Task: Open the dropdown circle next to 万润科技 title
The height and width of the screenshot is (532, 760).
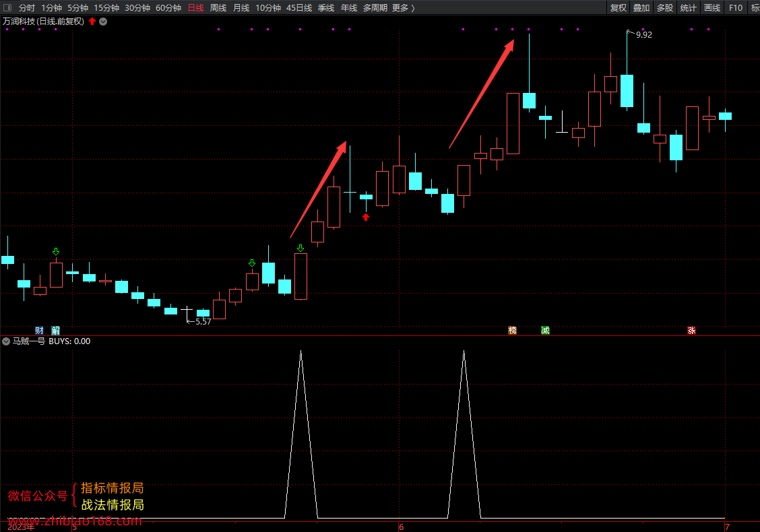Action: [103, 22]
